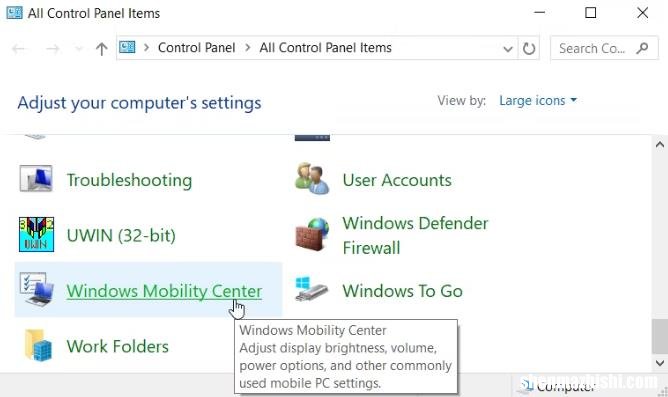Expand the chevron before Control Panel breadcrumb
This screenshot has width=668, height=397.
click(147, 48)
